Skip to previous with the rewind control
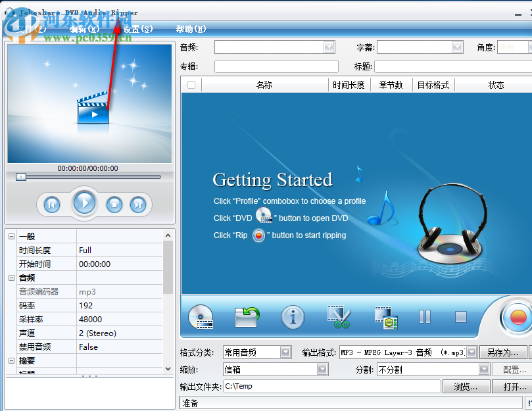 click(51, 205)
